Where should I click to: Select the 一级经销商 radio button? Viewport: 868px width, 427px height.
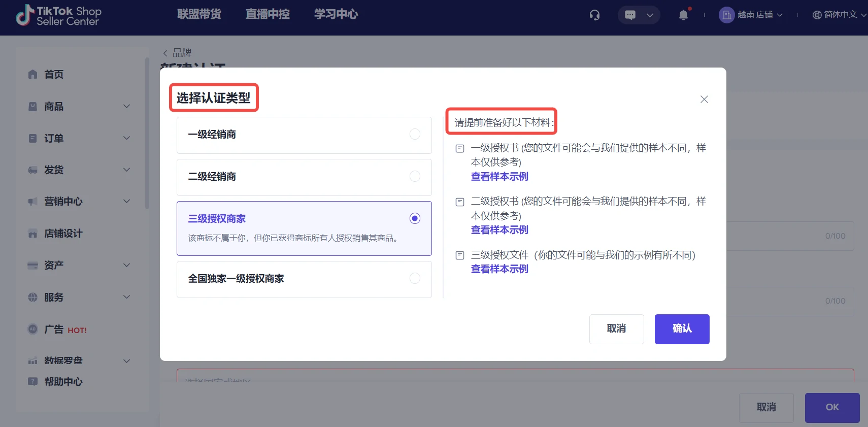click(415, 134)
